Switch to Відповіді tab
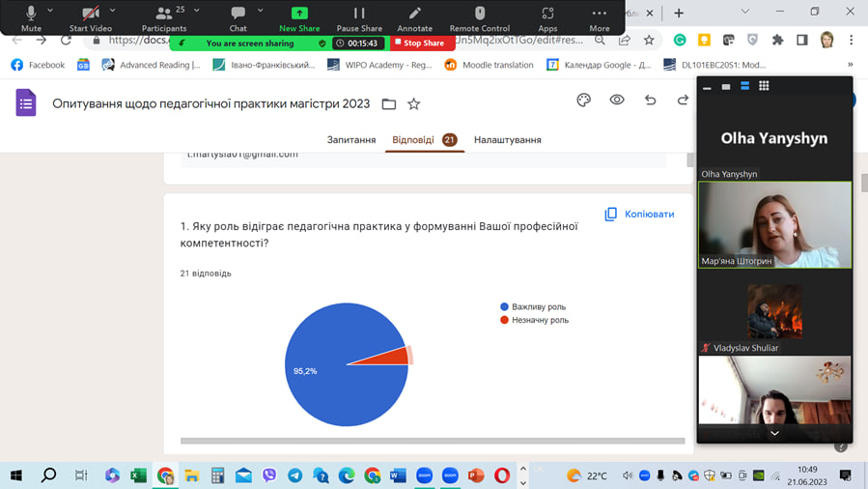 424,140
